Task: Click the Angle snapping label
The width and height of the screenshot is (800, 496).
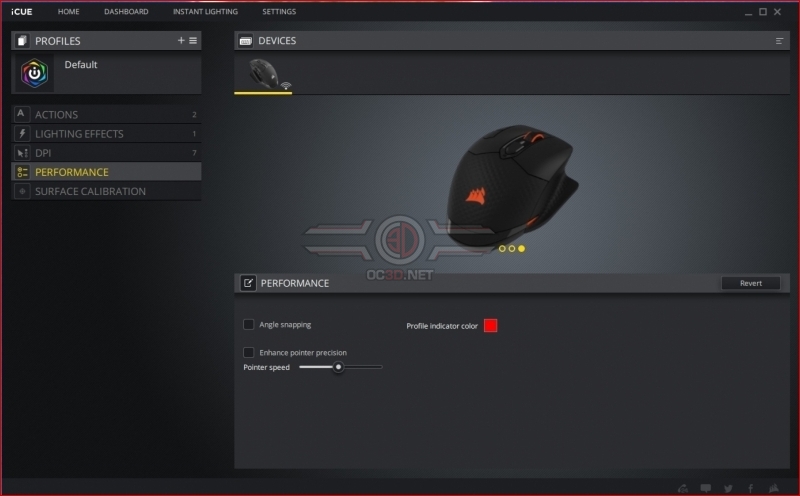Action: click(x=285, y=325)
